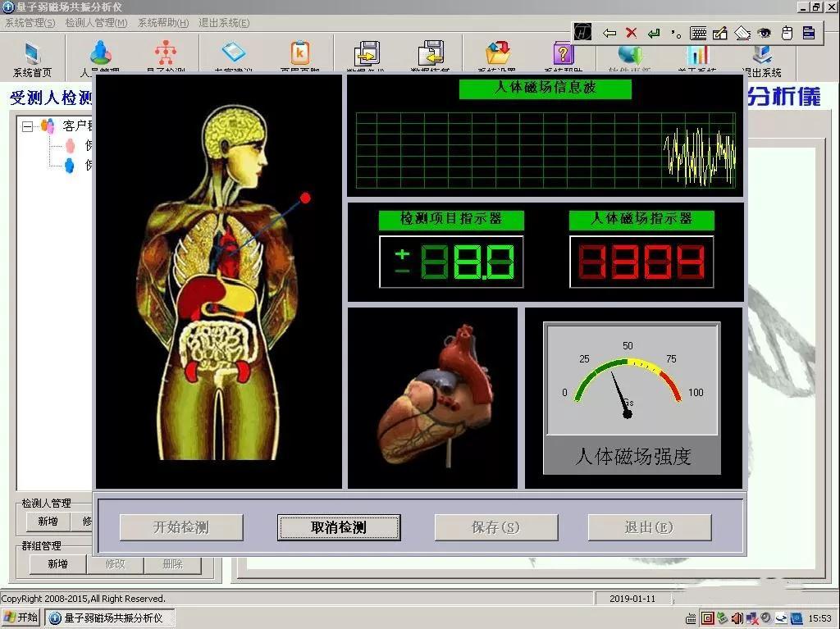This screenshot has height=629, width=840.
Task: Click the data restore floppy icon
Action: click(x=431, y=54)
